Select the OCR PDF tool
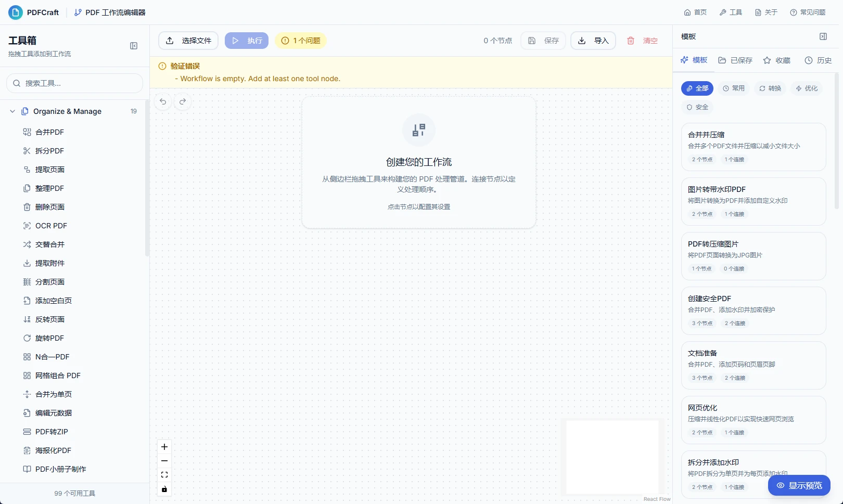 coord(50,226)
